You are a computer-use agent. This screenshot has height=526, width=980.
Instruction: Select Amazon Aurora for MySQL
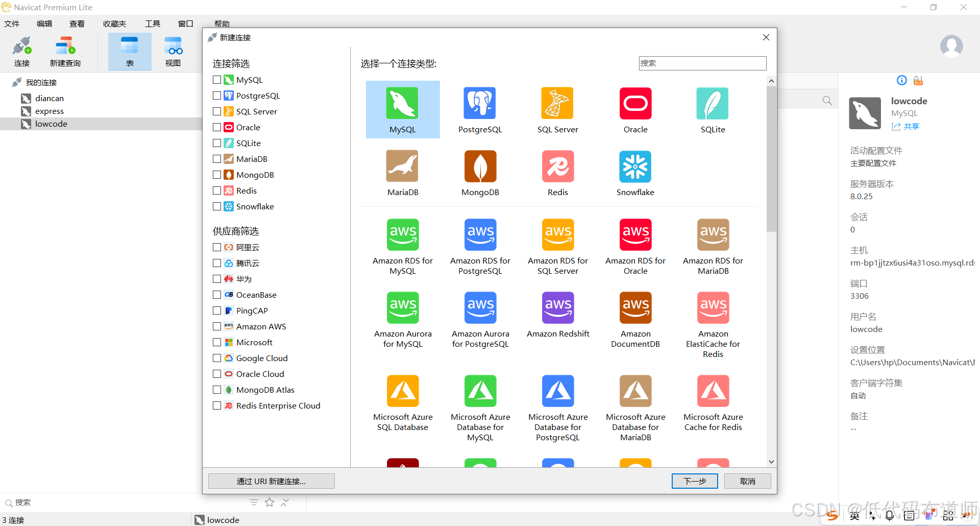click(402, 320)
